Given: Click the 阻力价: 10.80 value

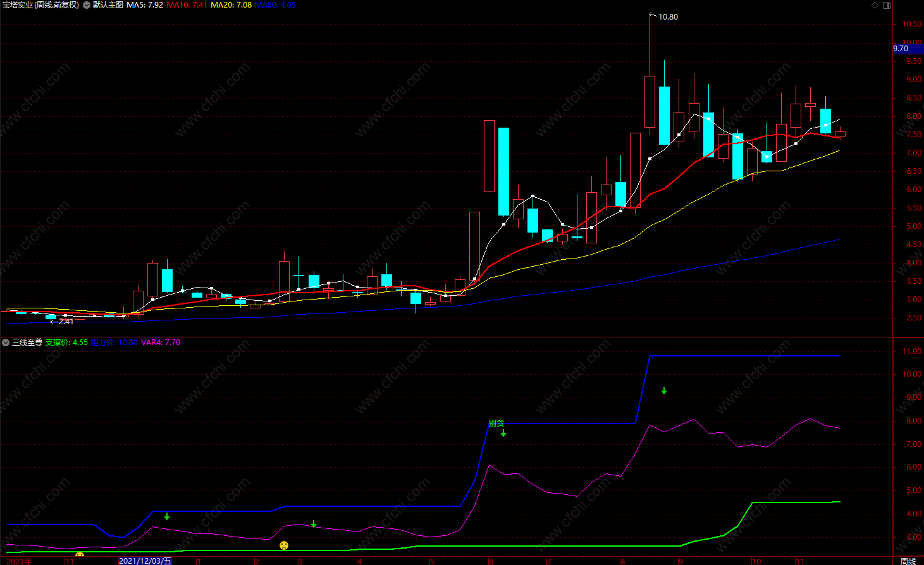Looking at the screenshot, I should 114,343.
